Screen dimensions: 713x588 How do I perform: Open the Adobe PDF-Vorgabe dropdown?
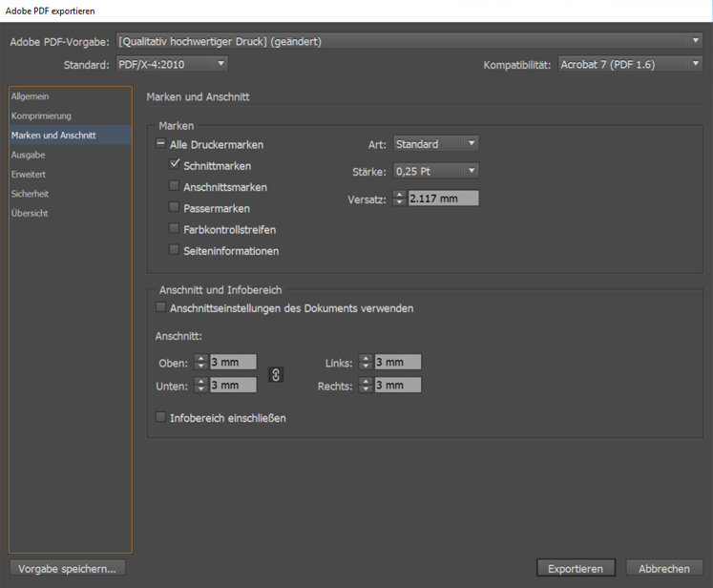pyautogui.click(x=409, y=41)
